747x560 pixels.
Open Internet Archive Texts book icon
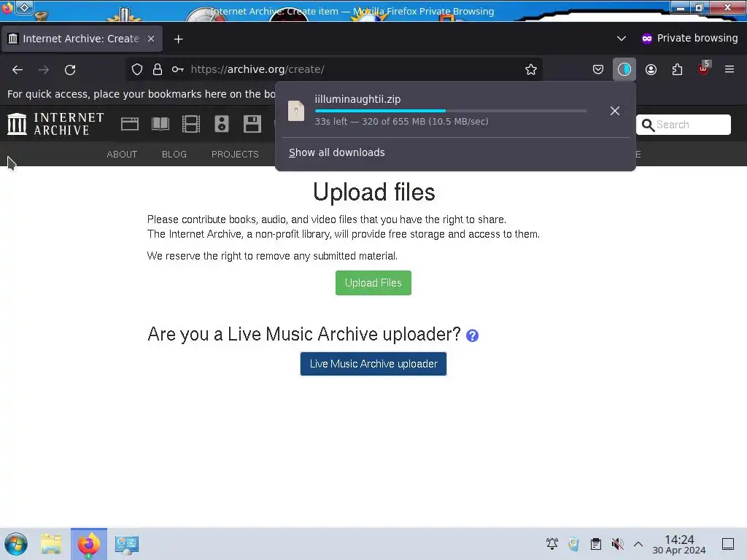point(160,124)
